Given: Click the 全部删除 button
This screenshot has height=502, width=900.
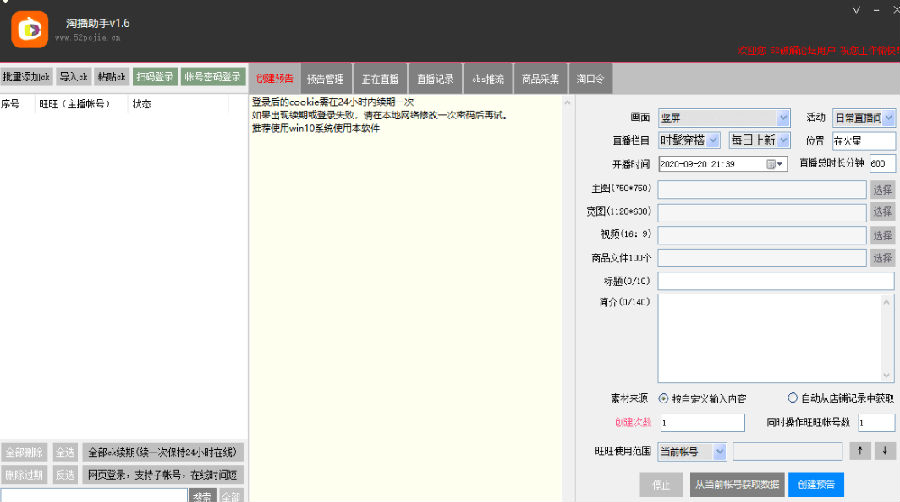Looking at the screenshot, I should pos(24,452).
